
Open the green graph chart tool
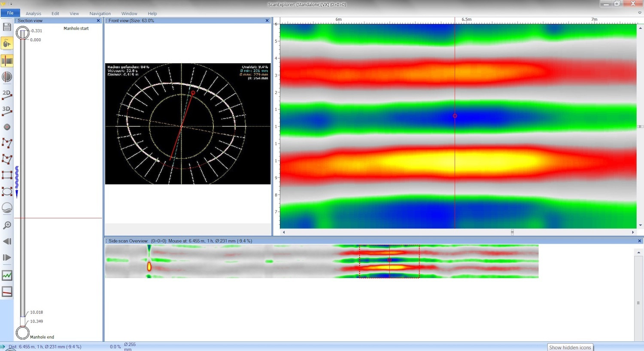click(7, 275)
